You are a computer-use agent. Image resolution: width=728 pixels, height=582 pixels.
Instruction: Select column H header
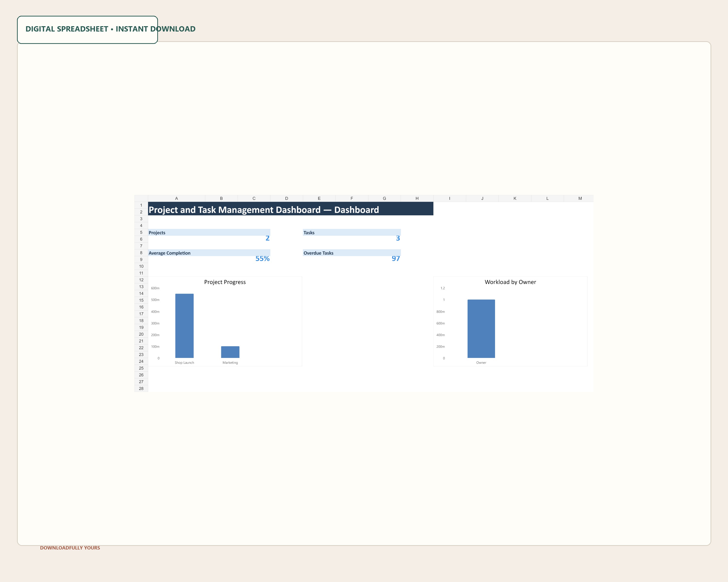417,198
